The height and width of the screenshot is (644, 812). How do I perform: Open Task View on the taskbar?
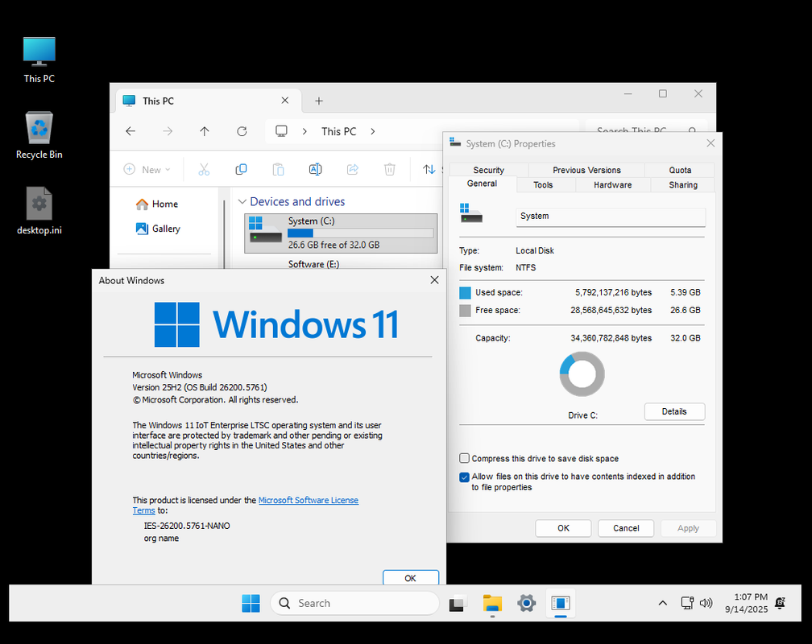tap(457, 603)
